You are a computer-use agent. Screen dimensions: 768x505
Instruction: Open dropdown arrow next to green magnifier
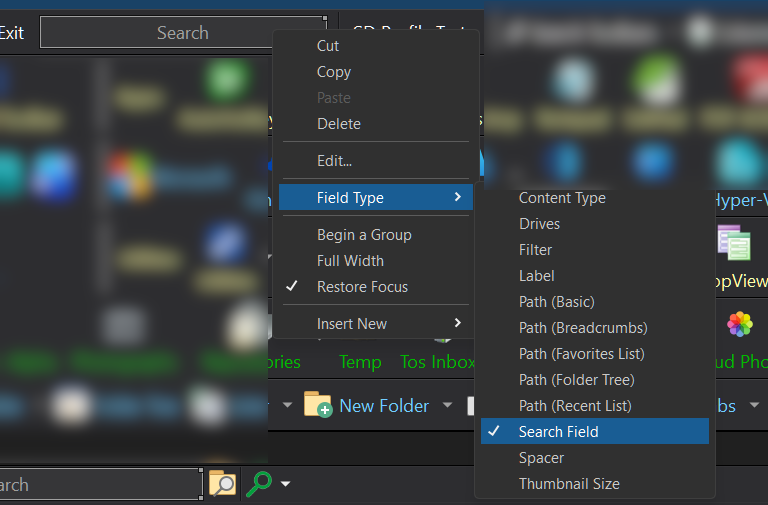(286, 485)
